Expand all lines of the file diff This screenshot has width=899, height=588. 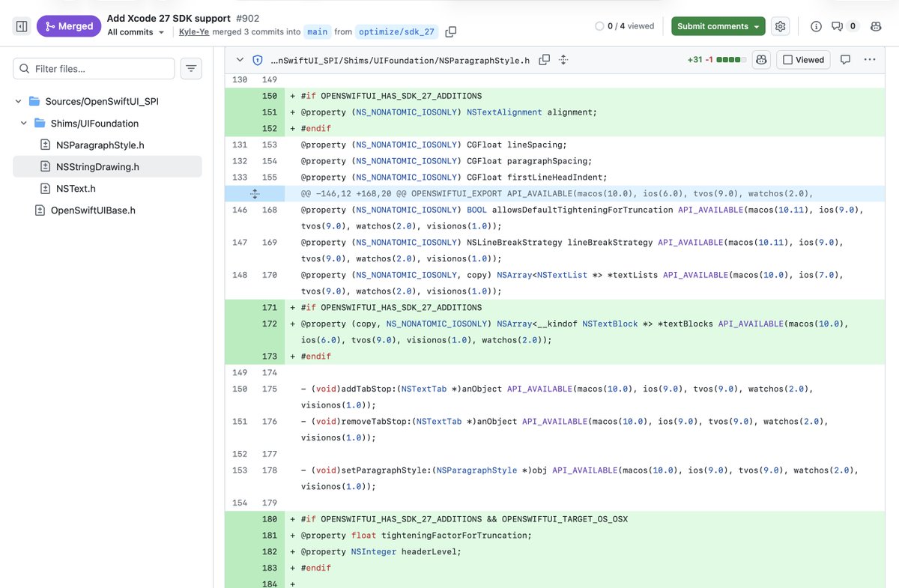pyautogui.click(x=563, y=60)
